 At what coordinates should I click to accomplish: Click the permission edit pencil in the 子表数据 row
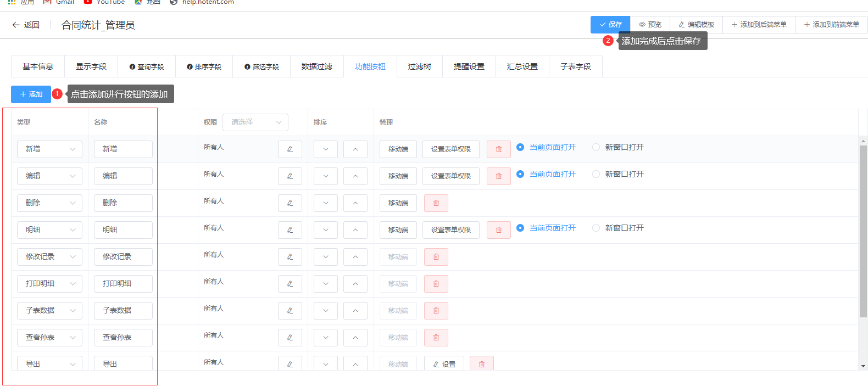click(290, 311)
